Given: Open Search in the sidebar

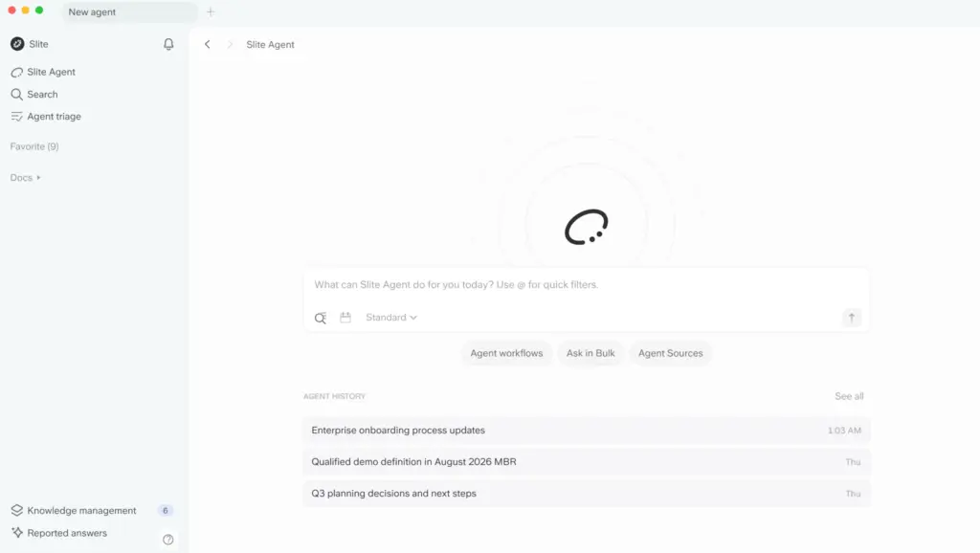Looking at the screenshot, I should 42,95.
